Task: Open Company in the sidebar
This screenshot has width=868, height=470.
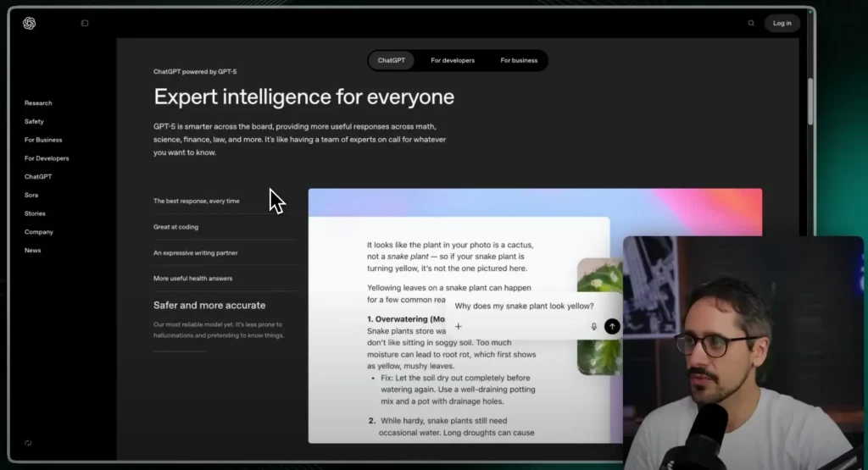Action: (x=39, y=232)
